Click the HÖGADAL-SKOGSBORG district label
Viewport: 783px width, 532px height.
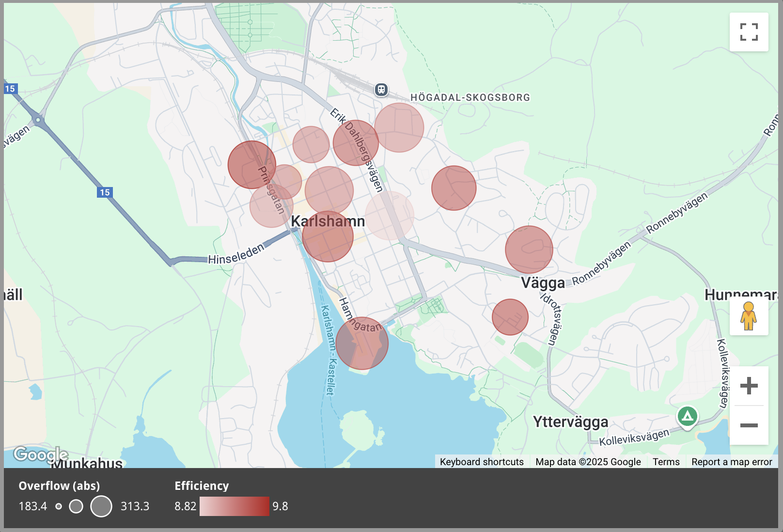470,97
